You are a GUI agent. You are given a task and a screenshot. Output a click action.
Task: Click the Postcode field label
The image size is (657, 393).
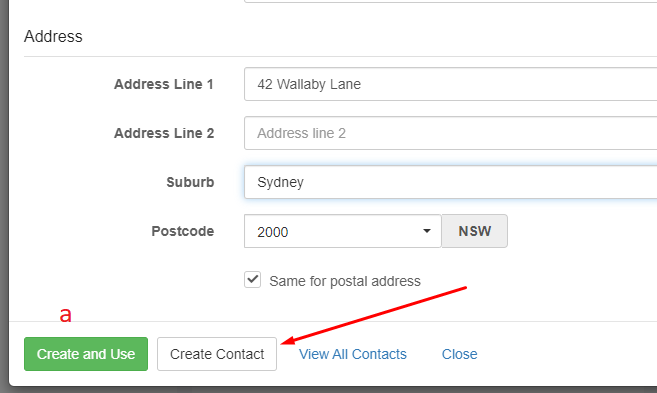coord(183,231)
